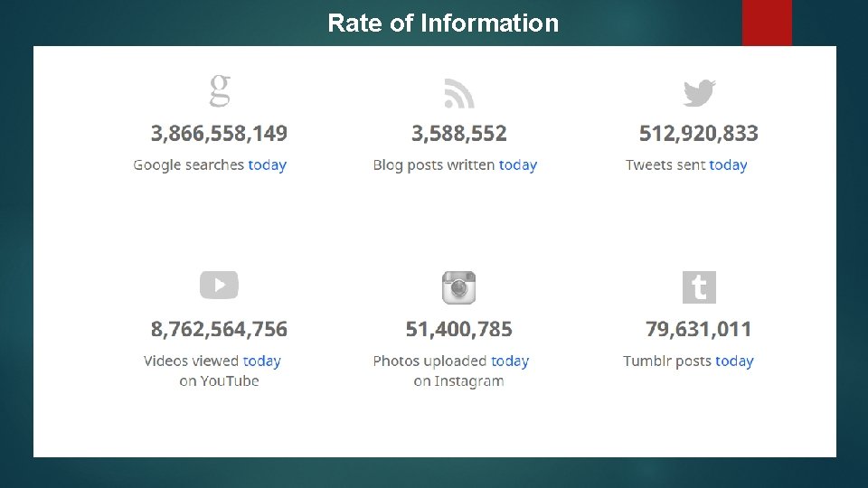Select the 'Rate of Information' slide title
This screenshot has height=488, width=868.
[x=443, y=23]
